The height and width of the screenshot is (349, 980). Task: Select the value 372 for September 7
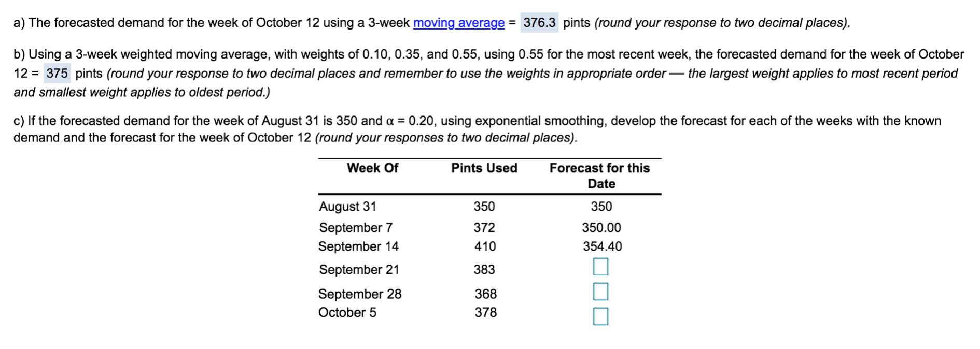pyautogui.click(x=485, y=227)
